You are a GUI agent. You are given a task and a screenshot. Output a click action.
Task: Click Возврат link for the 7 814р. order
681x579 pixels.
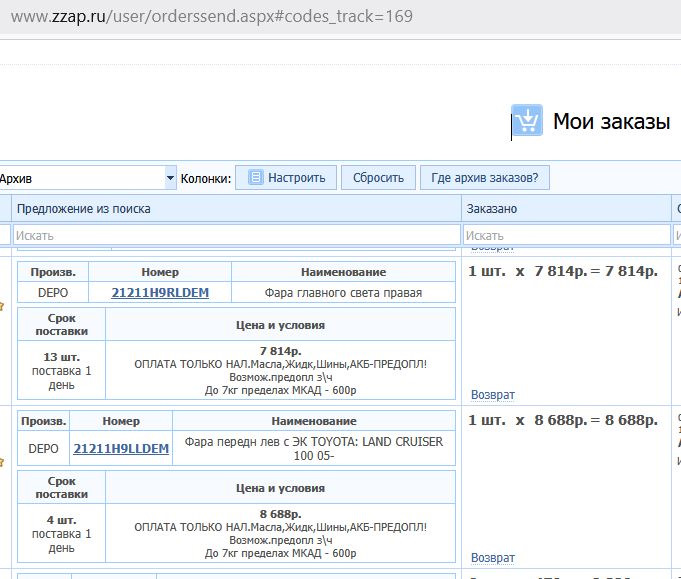493,395
